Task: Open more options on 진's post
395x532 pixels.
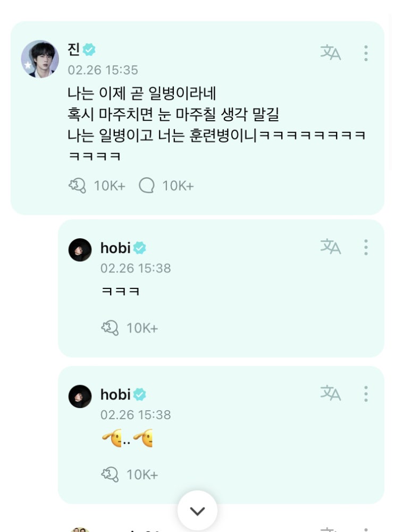Action: pyautogui.click(x=366, y=53)
